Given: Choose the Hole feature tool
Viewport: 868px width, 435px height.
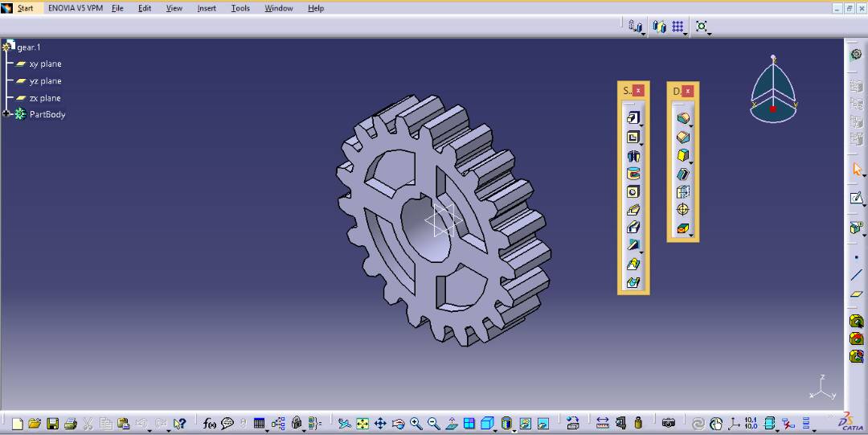Looking at the screenshot, I should tap(633, 192).
